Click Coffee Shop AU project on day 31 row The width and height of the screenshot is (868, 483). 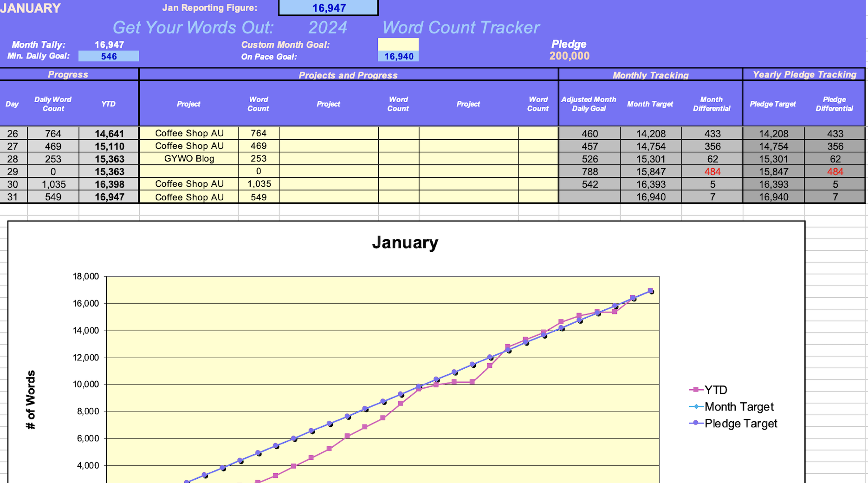click(189, 197)
